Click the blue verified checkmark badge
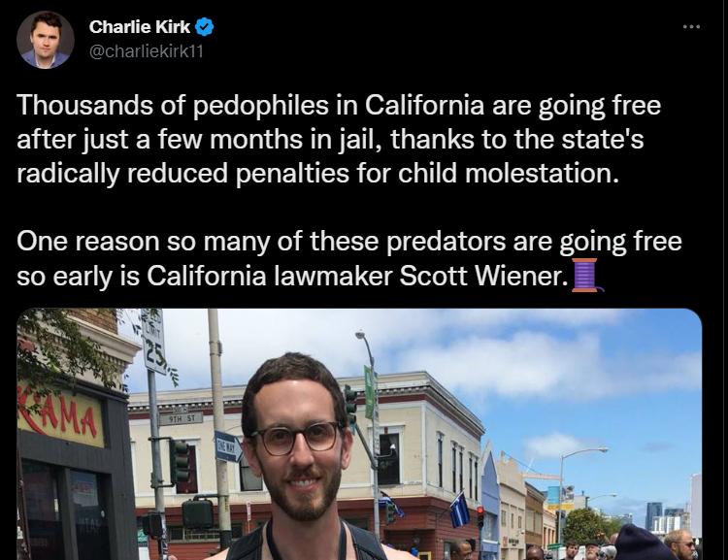Screen dimensions: 728x560 click(204, 27)
